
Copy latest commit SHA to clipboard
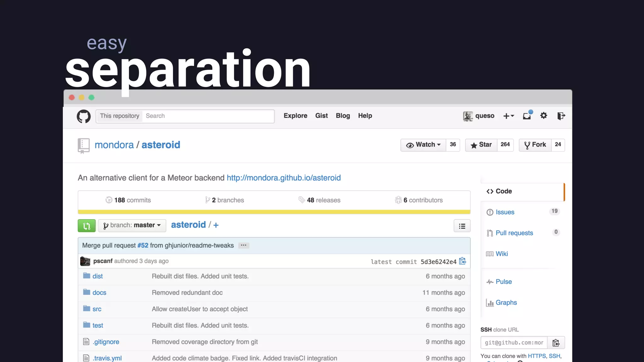[x=463, y=261]
